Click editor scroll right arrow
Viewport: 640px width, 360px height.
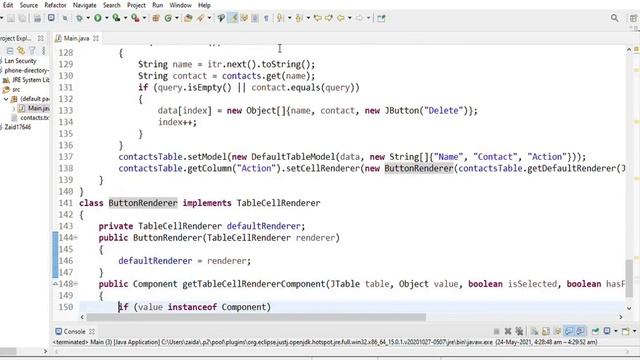621,317
